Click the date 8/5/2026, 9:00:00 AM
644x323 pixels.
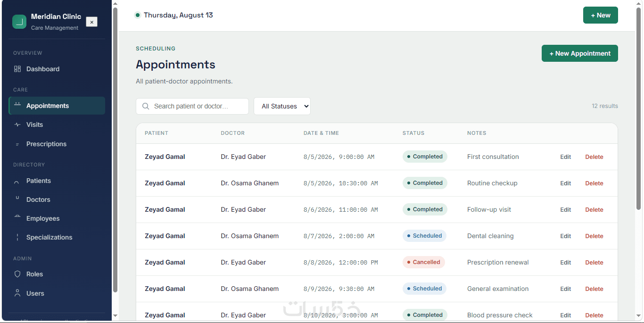coord(339,157)
